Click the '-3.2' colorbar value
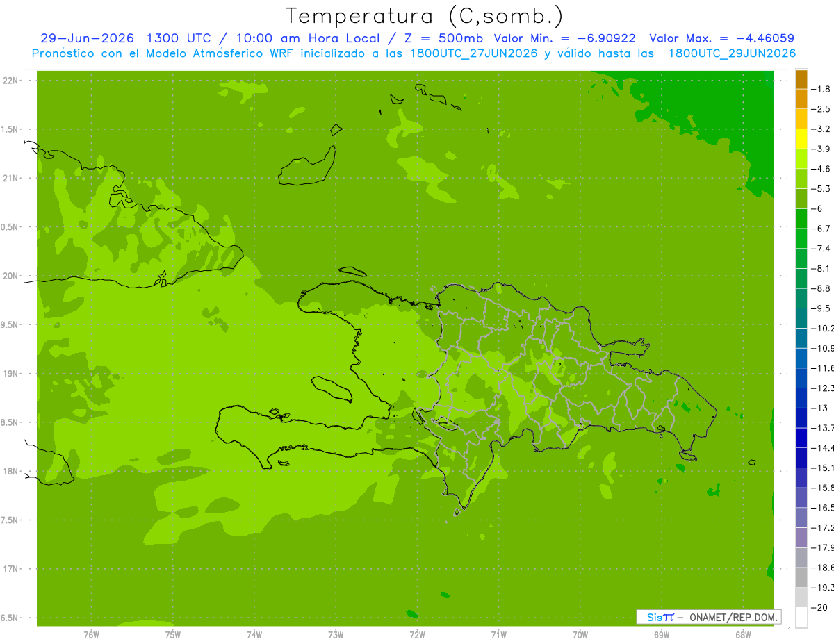This screenshot has height=644, width=834. (821, 129)
